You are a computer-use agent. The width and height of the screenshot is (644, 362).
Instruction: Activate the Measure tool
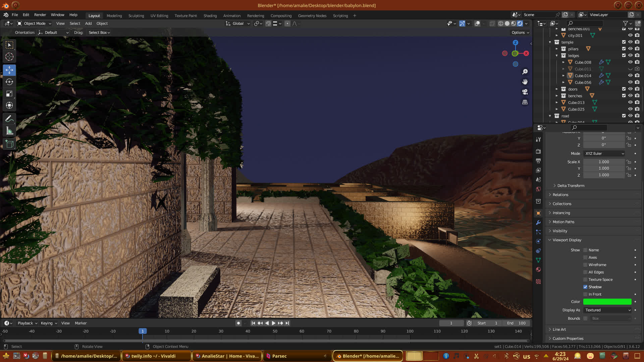(9, 131)
